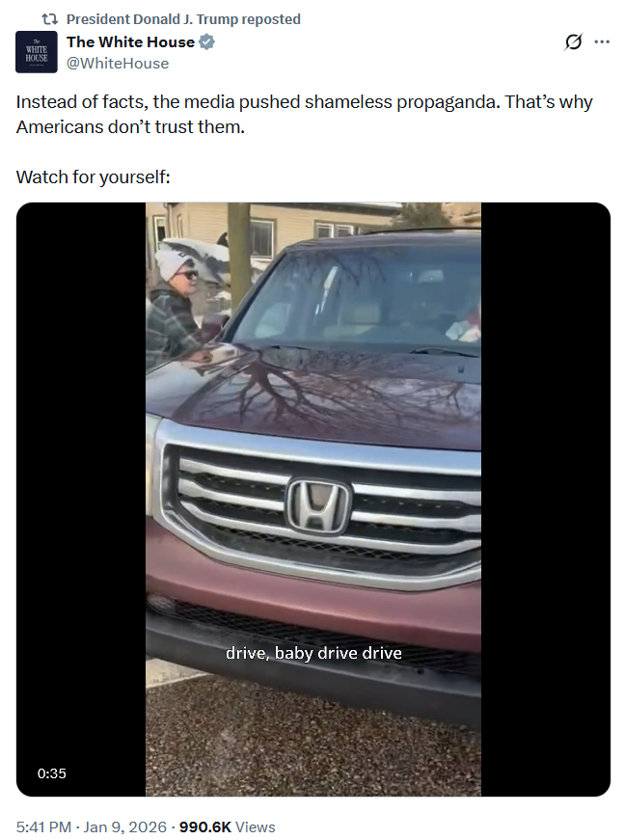Screen dimensions: 624x840
Task: Open President Donald J. Trump reposted link
Action: click(183, 19)
